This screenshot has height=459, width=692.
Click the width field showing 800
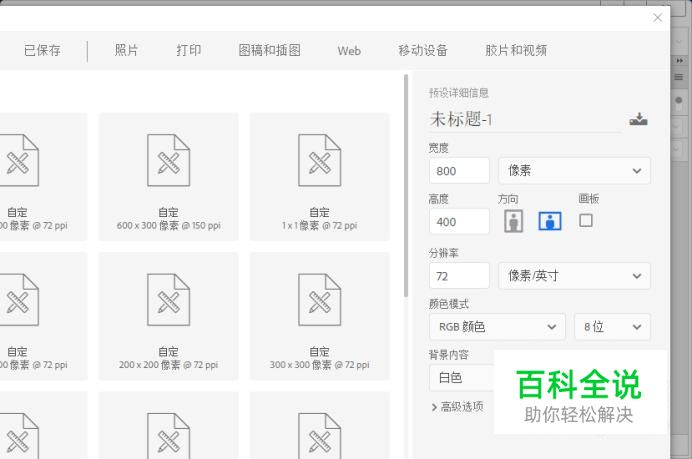click(459, 171)
